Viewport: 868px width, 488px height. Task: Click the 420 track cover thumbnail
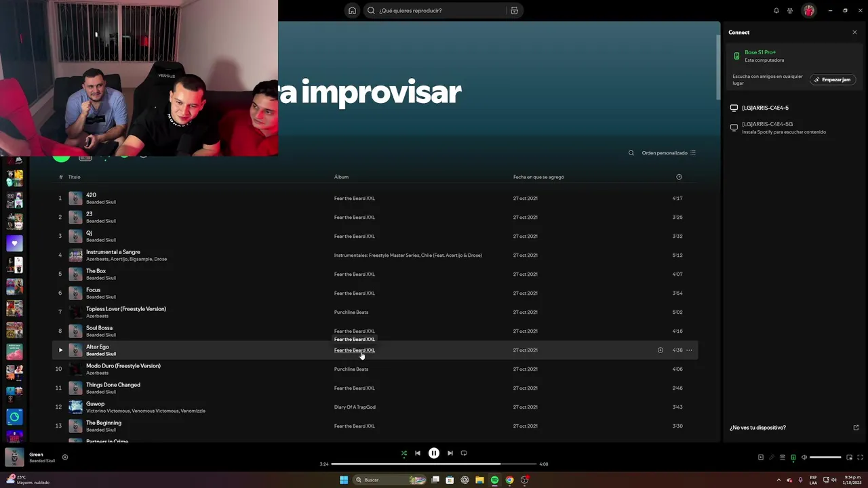75,199
